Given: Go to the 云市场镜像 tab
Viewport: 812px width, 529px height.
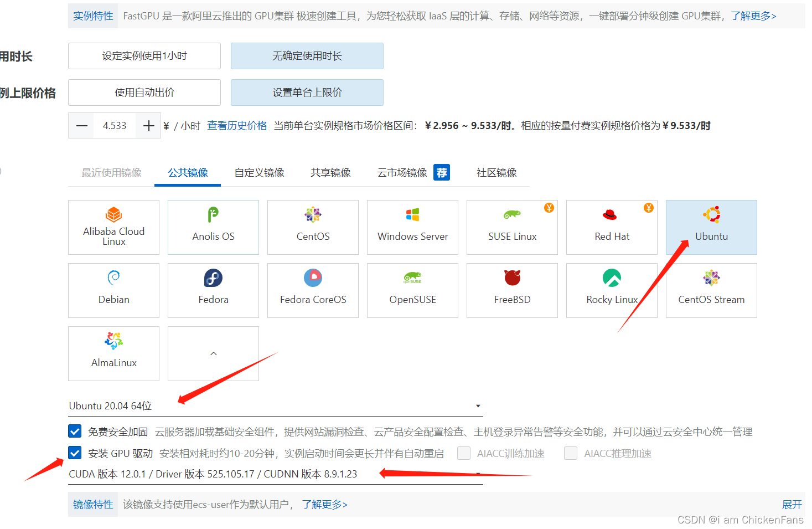Looking at the screenshot, I should click(x=402, y=173).
